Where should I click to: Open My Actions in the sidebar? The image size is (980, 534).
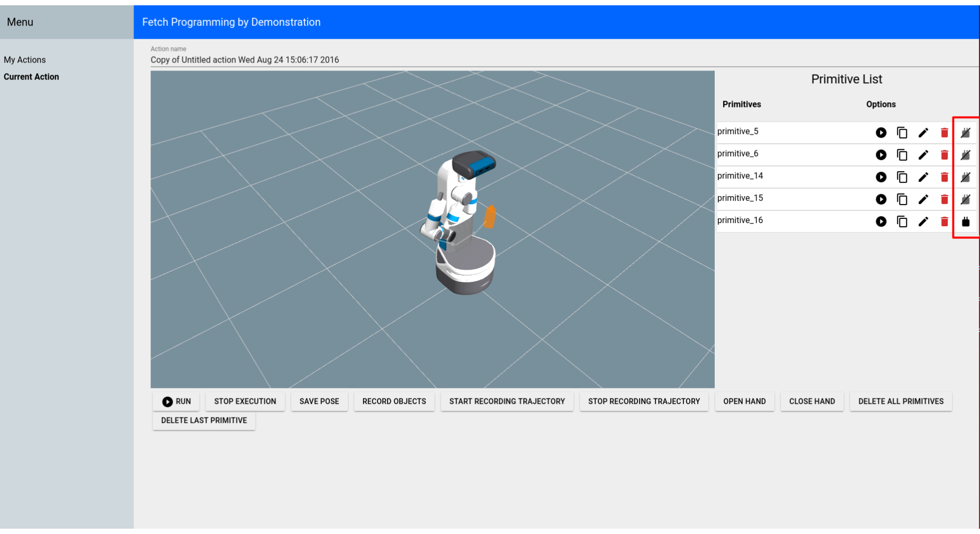point(25,60)
